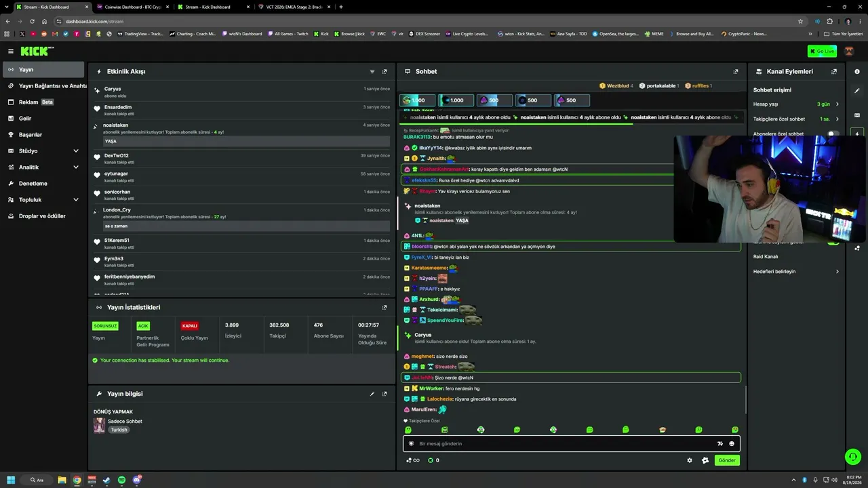Screen dimensions: 868x488
Task: Open wtcN's Dashboard bookmark
Action: (241, 34)
